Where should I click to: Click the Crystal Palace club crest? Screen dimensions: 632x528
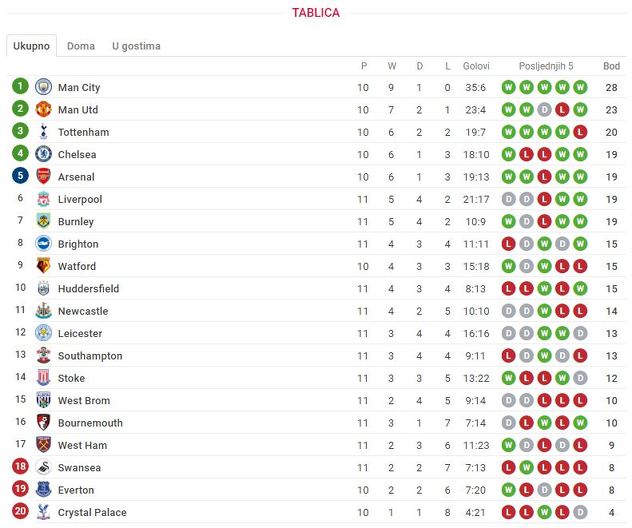43,512
